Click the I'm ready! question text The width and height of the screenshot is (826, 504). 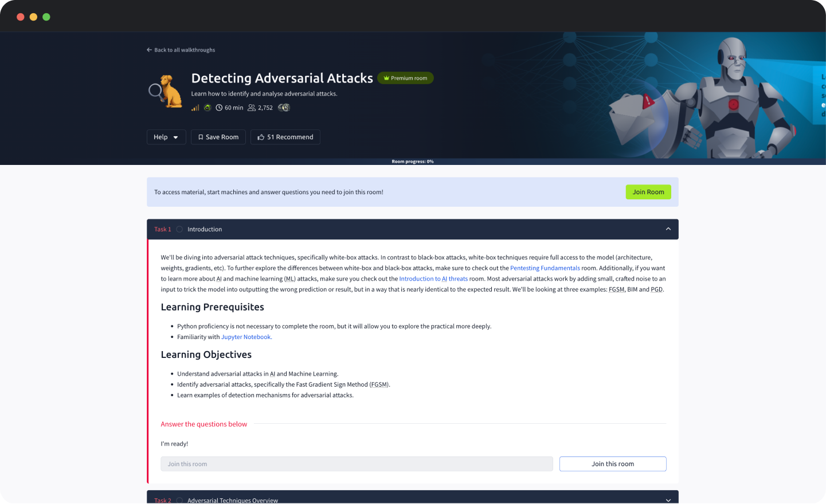point(174,444)
